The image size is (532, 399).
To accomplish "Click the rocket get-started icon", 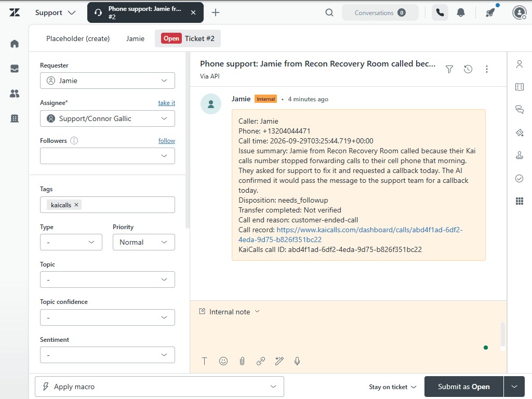I will 490,13.
